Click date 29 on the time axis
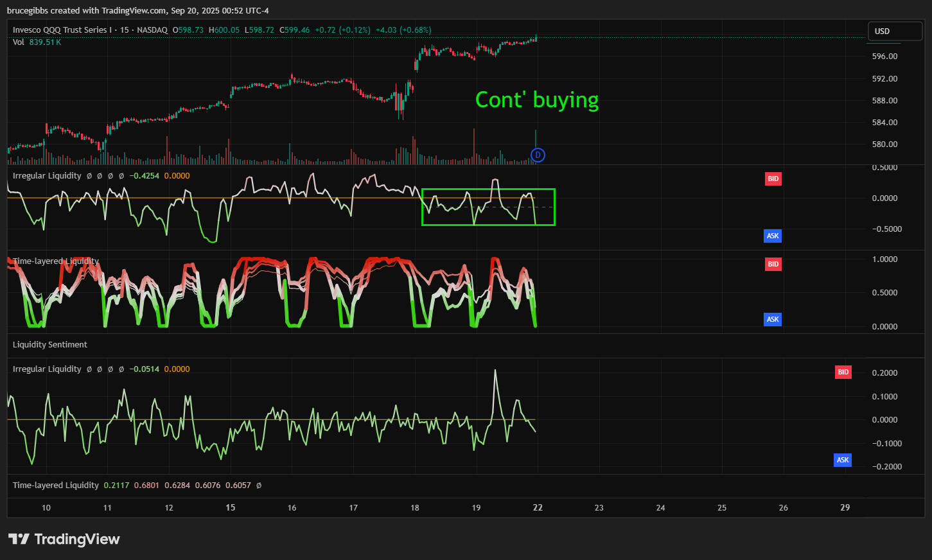Viewport: 932px width, 560px height. click(845, 507)
